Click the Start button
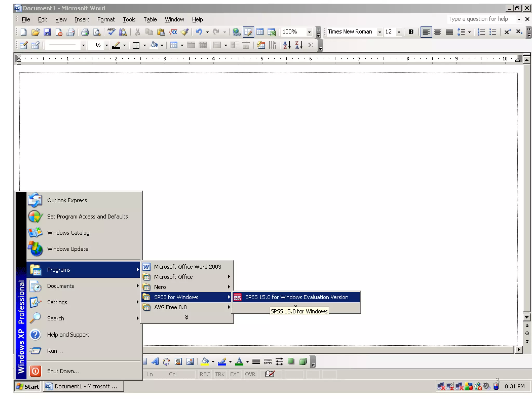 click(x=28, y=387)
